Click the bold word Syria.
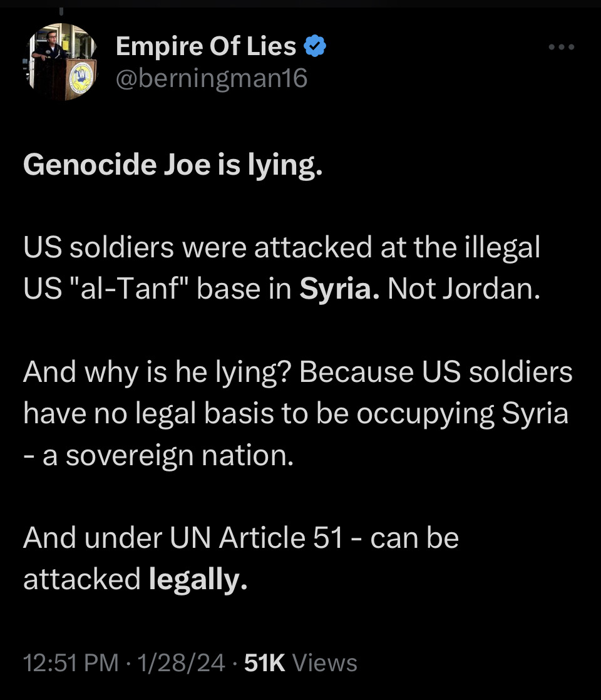The height and width of the screenshot is (700, 601). point(340,289)
